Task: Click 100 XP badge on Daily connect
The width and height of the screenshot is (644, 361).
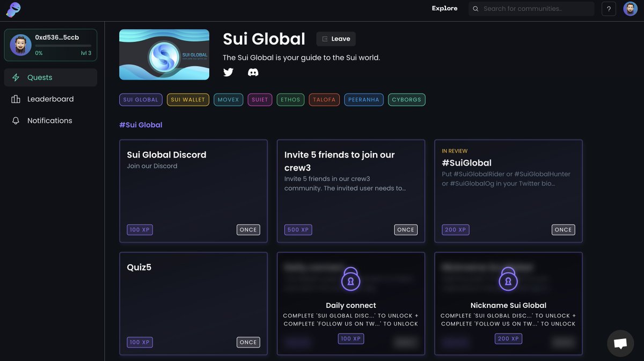Action: tap(350, 338)
